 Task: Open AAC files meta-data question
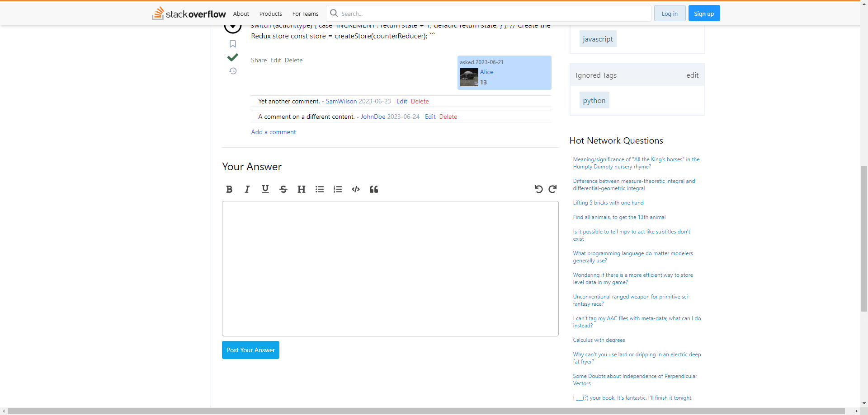coord(637,322)
